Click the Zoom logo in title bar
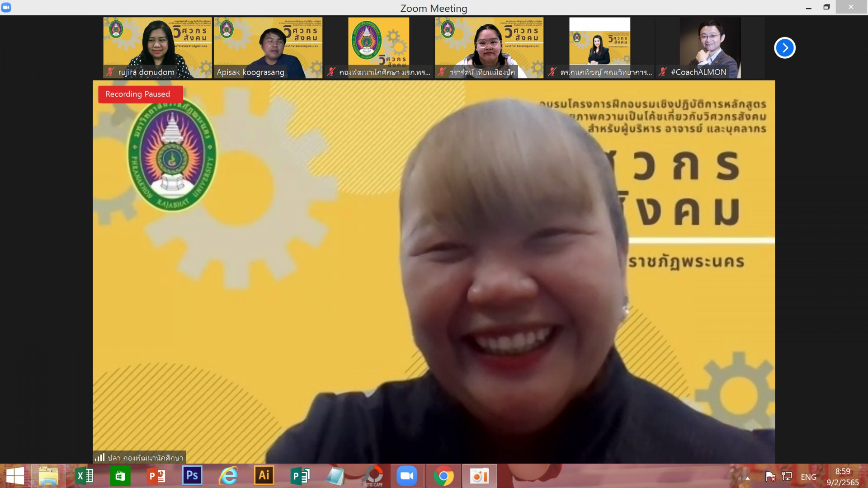 6,8
